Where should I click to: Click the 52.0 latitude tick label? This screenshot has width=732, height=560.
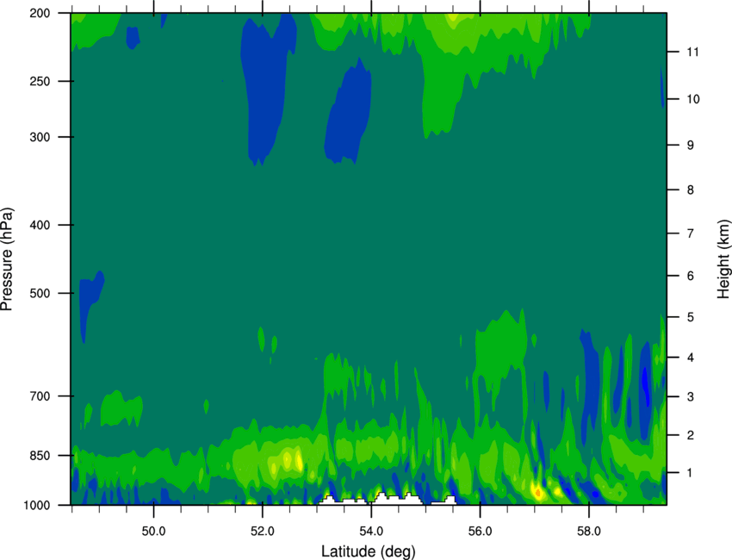click(263, 532)
